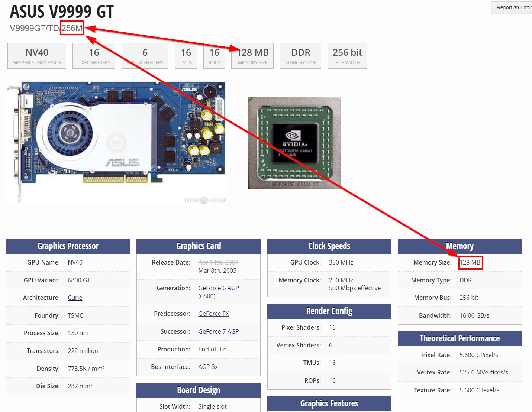532x412 pixels.
Task: Open the NV40 link beside GPU Name
Action: tap(75, 262)
